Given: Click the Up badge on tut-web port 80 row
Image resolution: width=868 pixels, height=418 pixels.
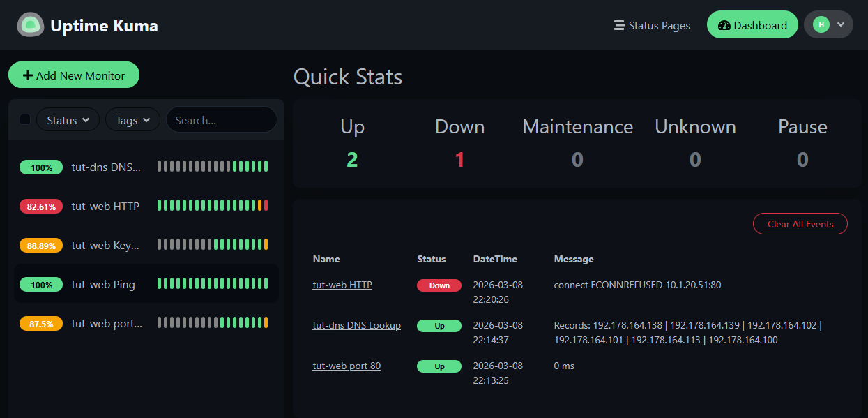Looking at the screenshot, I should coord(439,366).
